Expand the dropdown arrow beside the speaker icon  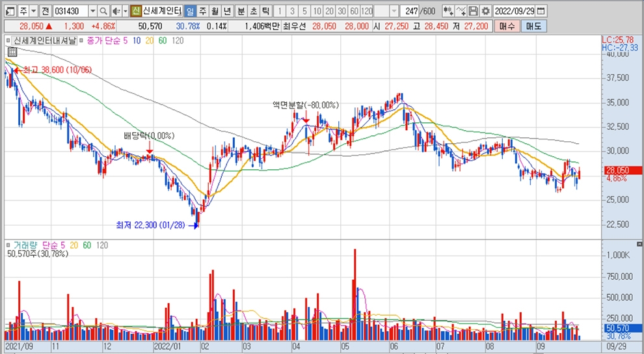pyautogui.click(x=126, y=10)
